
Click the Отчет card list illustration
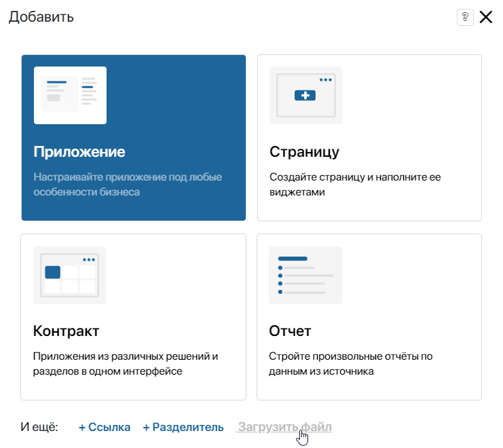tap(305, 275)
